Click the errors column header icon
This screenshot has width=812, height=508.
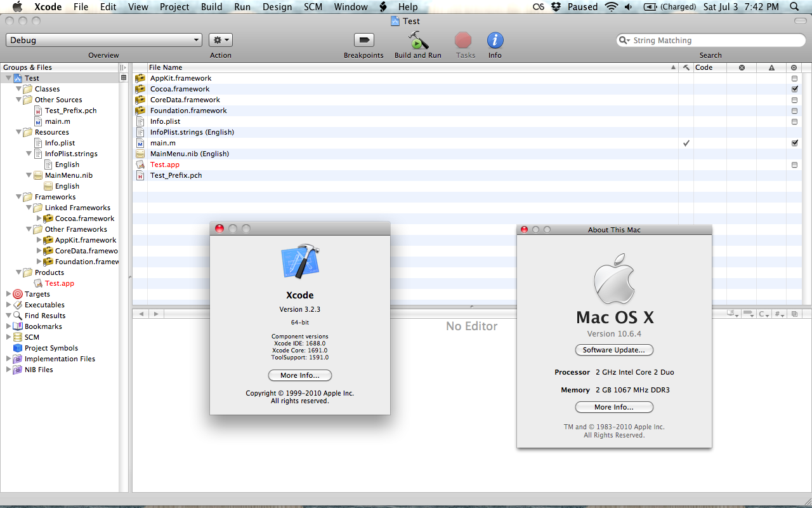click(x=742, y=67)
